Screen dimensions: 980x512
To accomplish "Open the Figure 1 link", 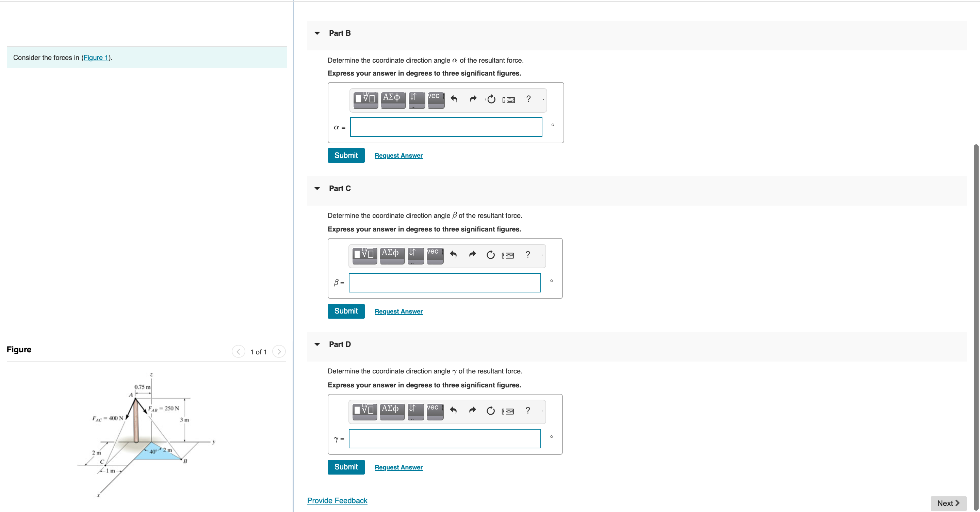I will point(96,58).
